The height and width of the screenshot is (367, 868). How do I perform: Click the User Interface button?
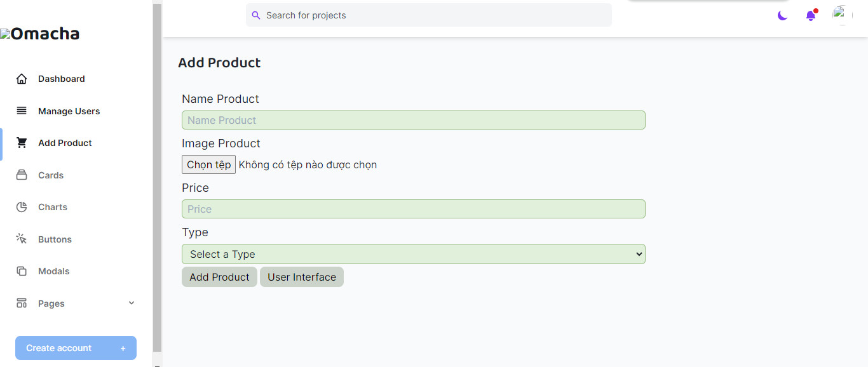coord(302,277)
